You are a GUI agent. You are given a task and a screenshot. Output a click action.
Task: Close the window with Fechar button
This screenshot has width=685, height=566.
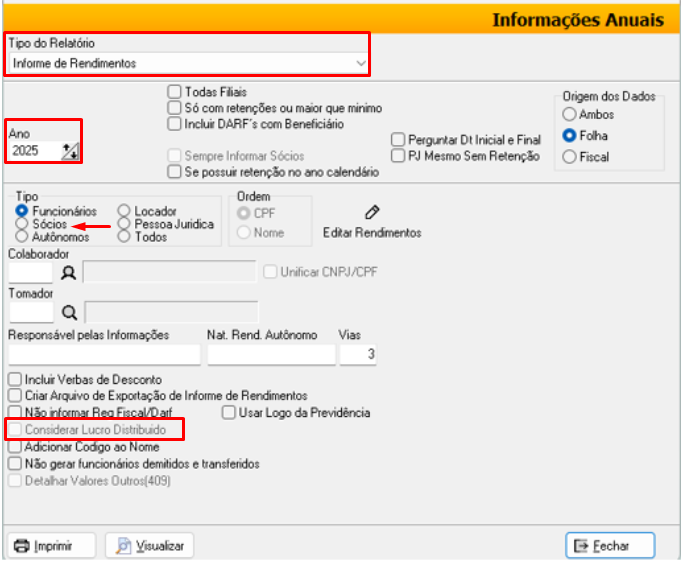click(x=610, y=545)
